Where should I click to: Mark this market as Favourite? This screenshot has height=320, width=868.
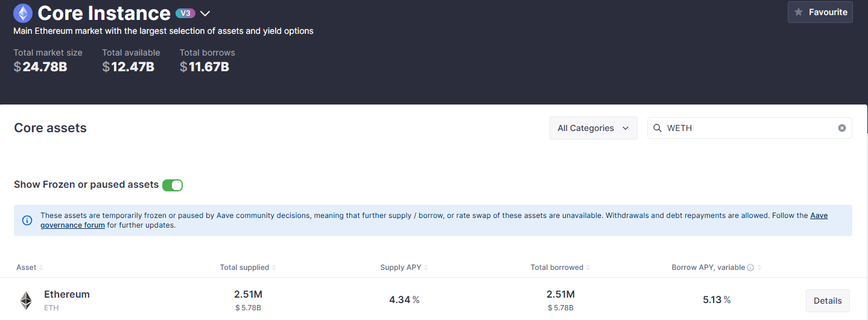coord(820,12)
